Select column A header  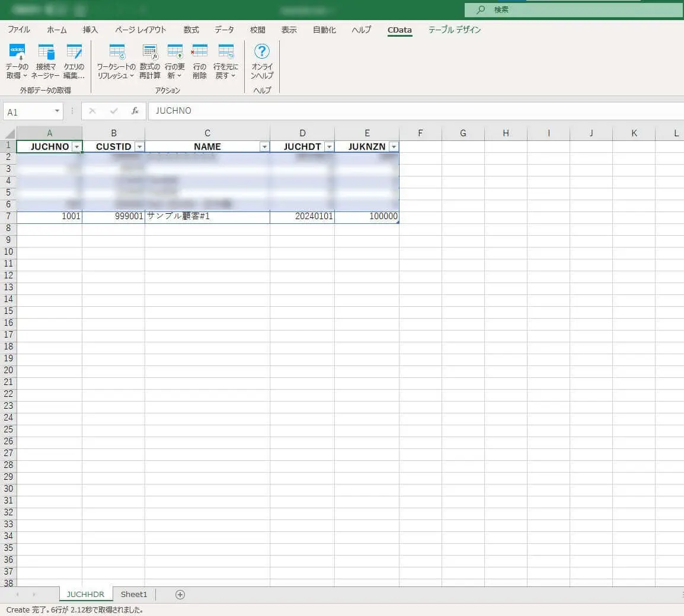coord(49,133)
